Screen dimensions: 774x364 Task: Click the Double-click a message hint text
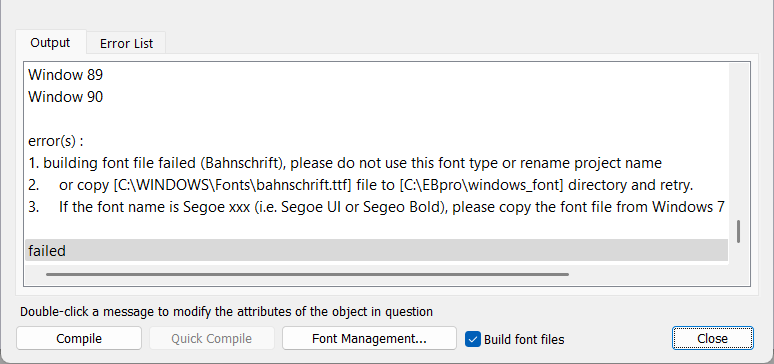pyautogui.click(x=226, y=312)
